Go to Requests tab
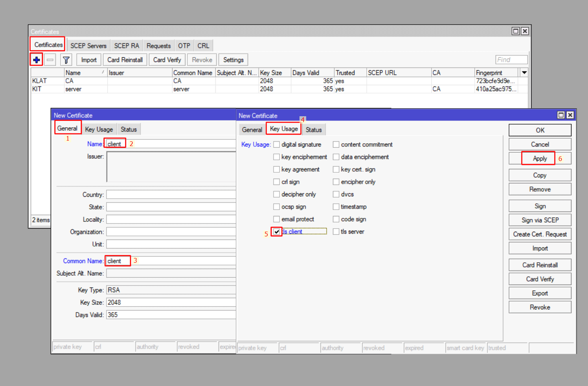 click(x=159, y=46)
